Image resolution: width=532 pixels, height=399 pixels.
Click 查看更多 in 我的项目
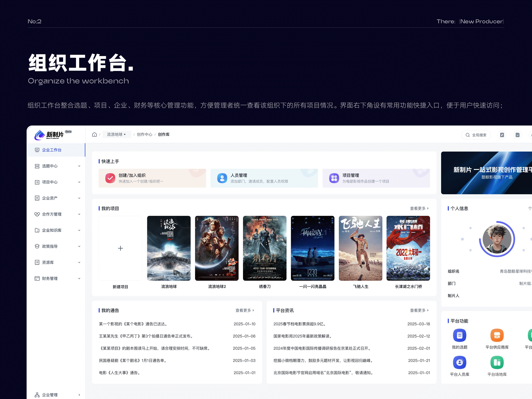tap(419, 209)
